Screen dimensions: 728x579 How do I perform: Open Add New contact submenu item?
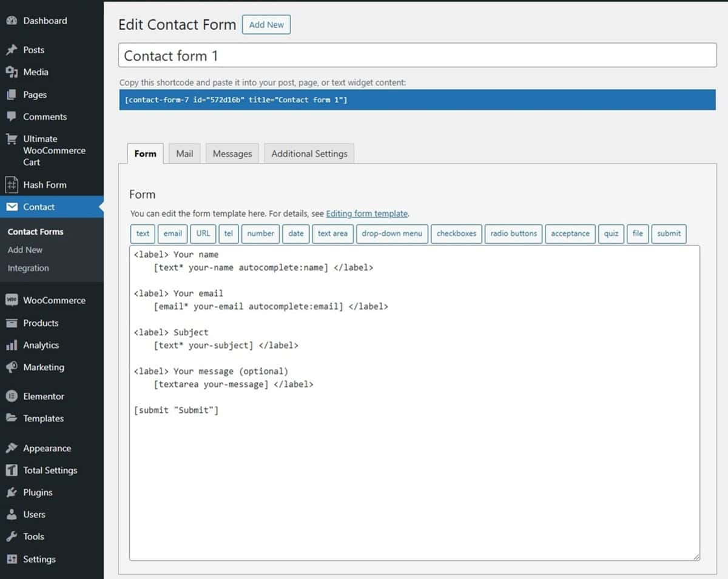pos(25,250)
